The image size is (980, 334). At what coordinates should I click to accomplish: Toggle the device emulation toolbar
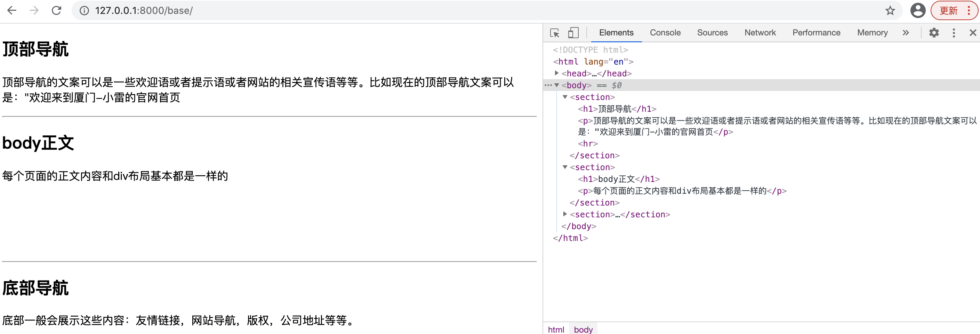[573, 33]
